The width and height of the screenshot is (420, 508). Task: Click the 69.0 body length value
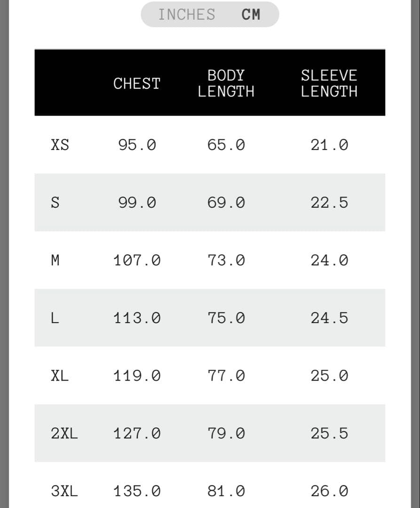(226, 203)
